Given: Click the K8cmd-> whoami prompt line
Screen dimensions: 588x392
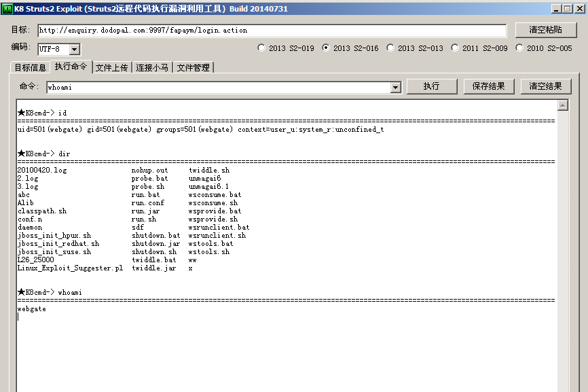Looking at the screenshot, I should (50, 292).
